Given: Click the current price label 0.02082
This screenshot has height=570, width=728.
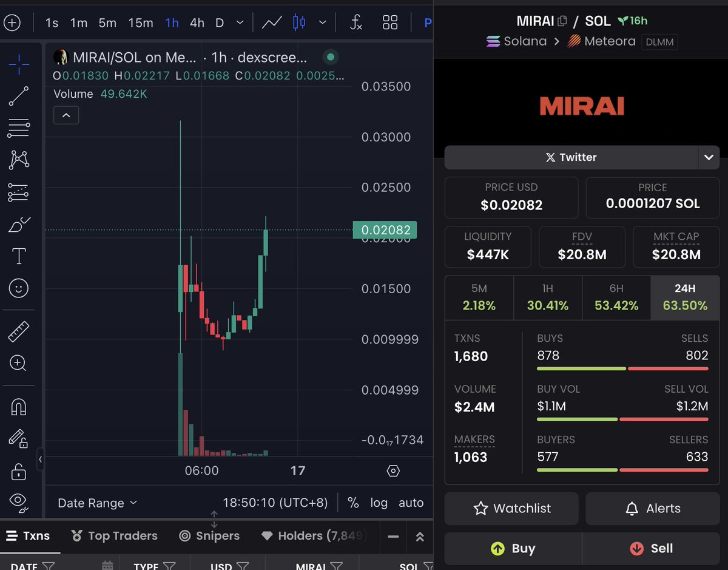Looking at the screenshot, I should [x=385, y=230].
